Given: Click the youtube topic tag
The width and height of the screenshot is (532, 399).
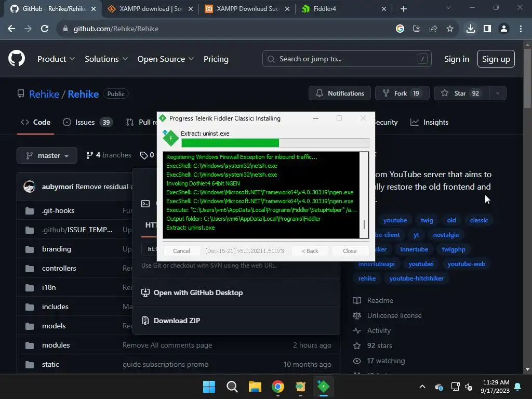Looking at the screenshot, I should [x=395, y=220].
